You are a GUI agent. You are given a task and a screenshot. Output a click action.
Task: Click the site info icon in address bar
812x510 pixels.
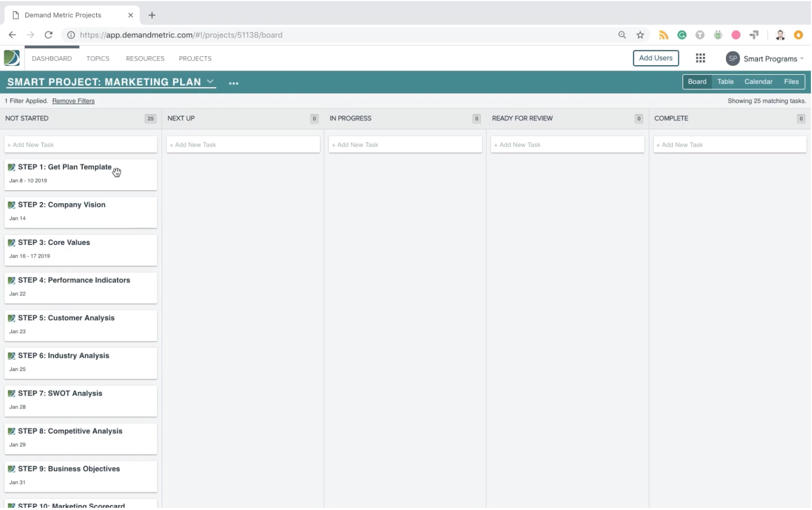71,35
